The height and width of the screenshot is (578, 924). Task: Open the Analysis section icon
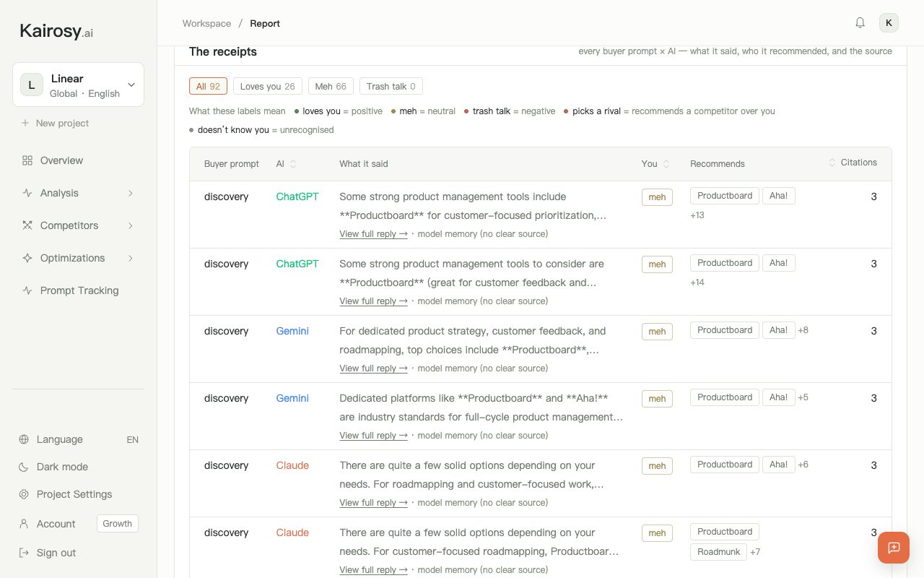click(27, 193)
